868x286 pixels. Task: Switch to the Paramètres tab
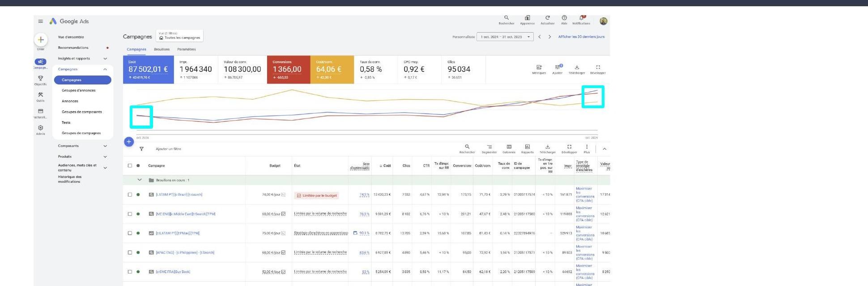(x=187, y=49)
